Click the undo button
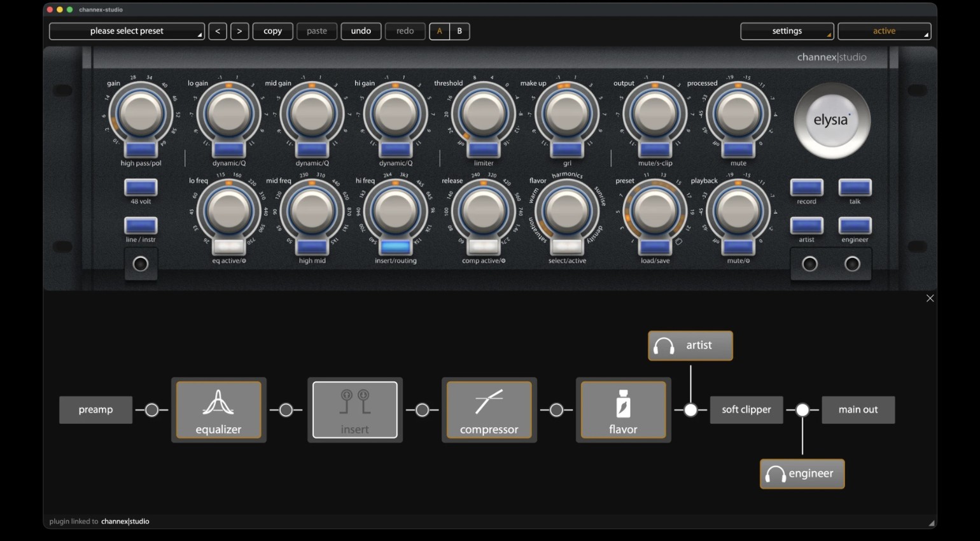 tap(361, 31)
